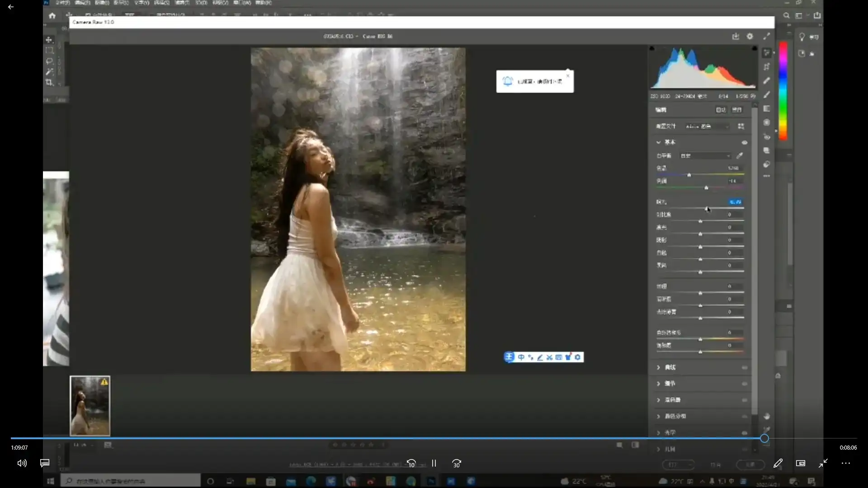Pause the video playback
868x488 pixels.
tap(434, 463)
